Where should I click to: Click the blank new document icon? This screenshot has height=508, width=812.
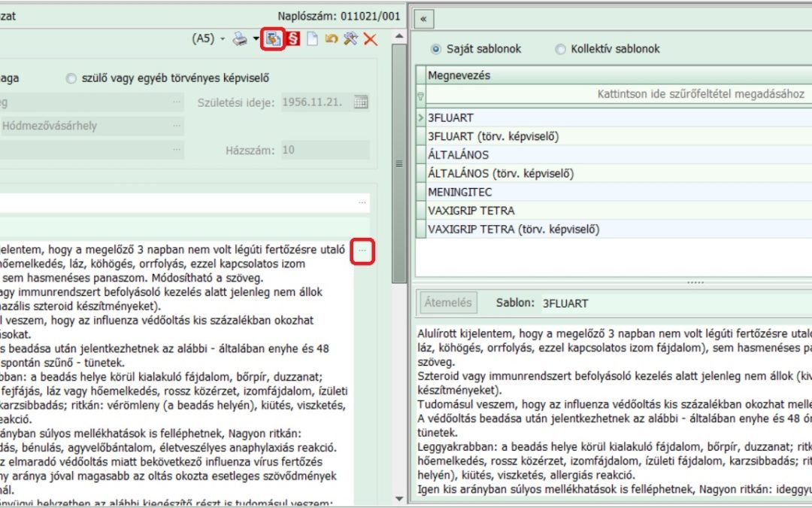point(312,39)
